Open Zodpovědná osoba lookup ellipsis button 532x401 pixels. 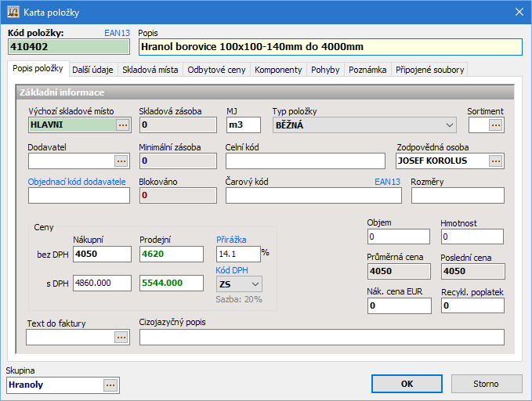tap(496, 161)
